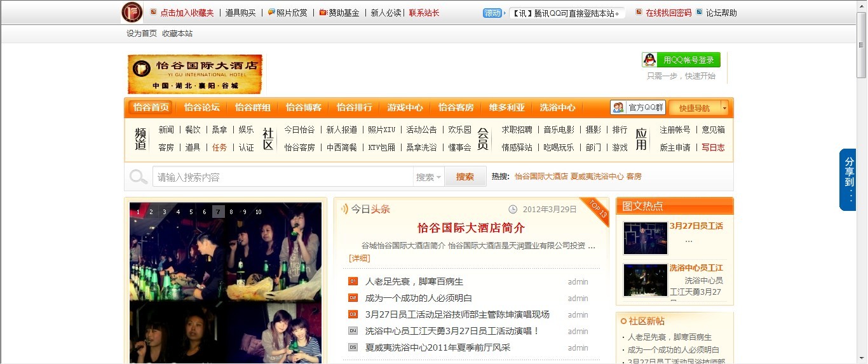Click the small icon before 点击加入收藏夹

[x=153, y=12]
